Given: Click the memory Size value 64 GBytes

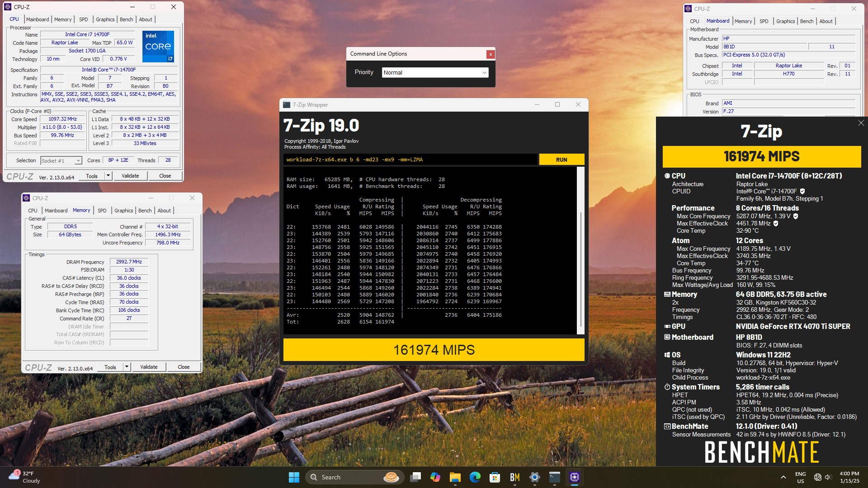Looking at the screenshot, I should [x=70, y=235].
